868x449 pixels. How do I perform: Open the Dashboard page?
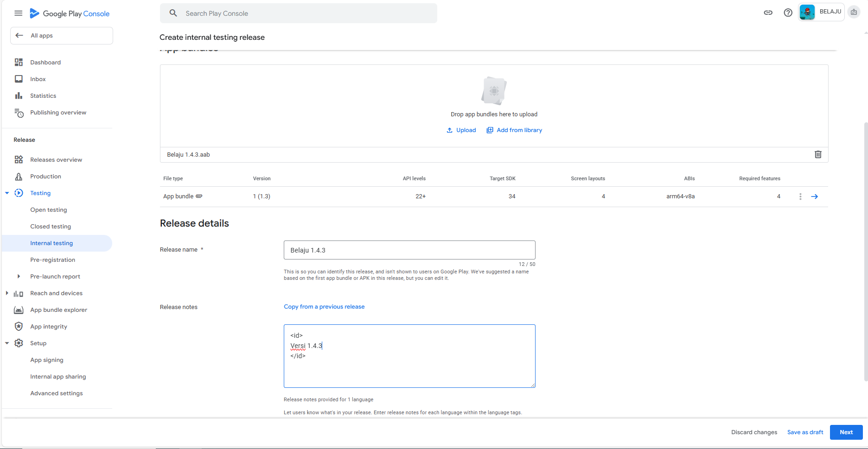click(45, 63)
